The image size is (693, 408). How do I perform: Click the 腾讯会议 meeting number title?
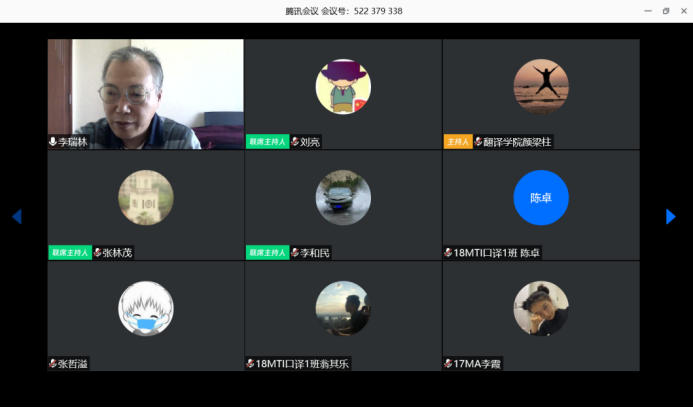344,11
